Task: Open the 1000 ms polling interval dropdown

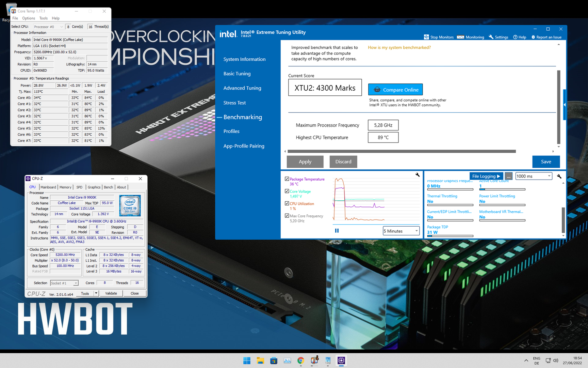Action: 534,176
